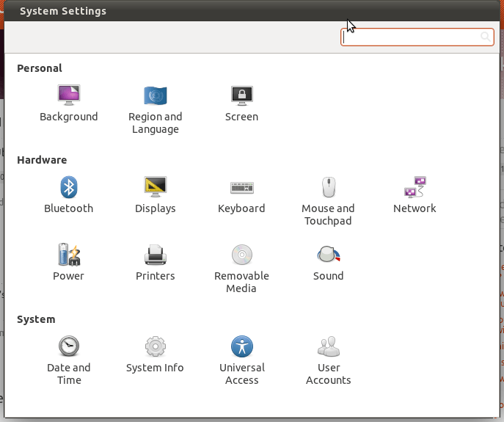Open Removable Media settings
Viewport: 504px width, 422px height.
click(241, 269)
